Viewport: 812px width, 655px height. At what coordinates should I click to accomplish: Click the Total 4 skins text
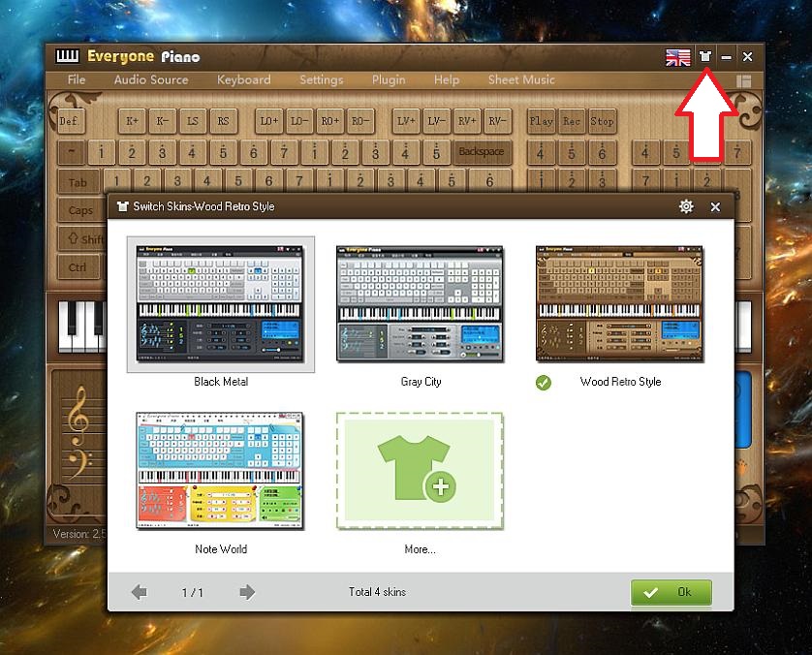pos(378,592)
